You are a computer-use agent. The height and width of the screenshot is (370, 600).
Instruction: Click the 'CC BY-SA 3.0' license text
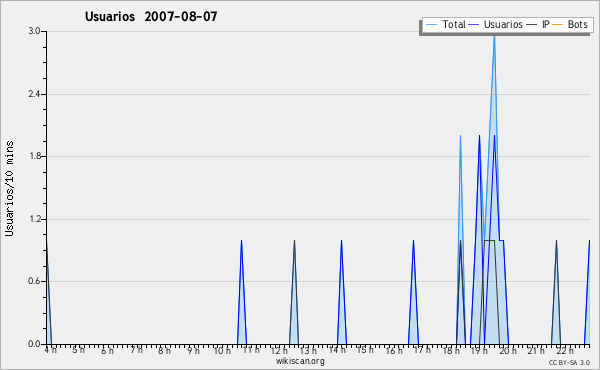click(569, 362)
